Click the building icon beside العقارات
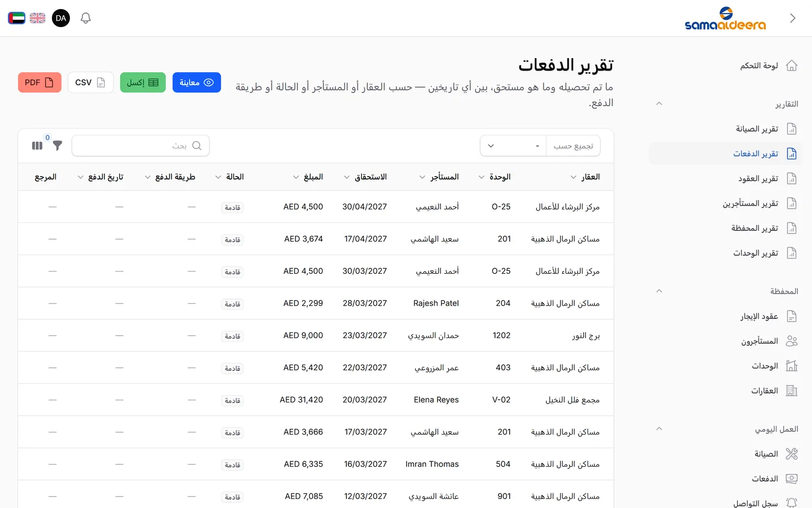Image resolution: width=812 pixels, height=508 pixels. pyautogui.click(x=792, y=391)
